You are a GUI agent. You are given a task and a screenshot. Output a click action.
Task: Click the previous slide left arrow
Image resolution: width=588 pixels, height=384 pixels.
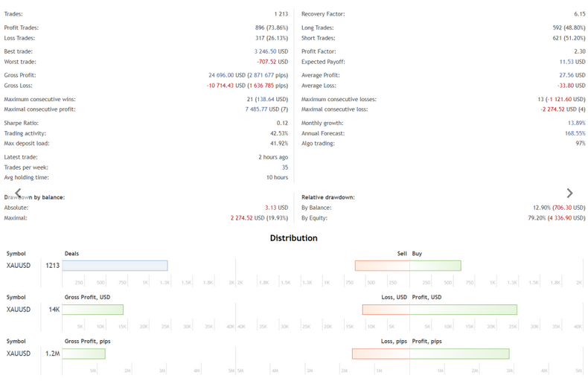click(x=18, y=193)
